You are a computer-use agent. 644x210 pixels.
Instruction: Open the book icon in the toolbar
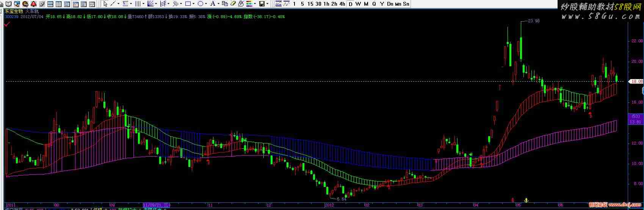pyautogui.click(x=8, y=4)
